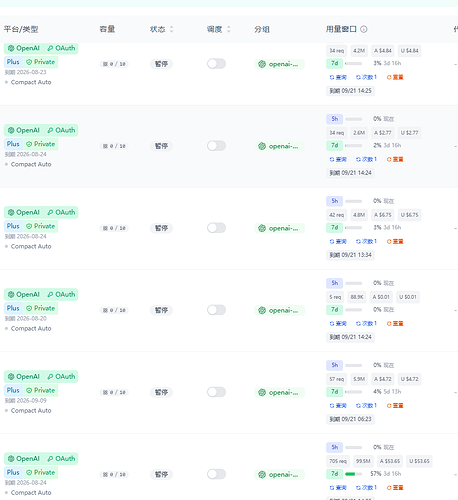Click the info icon beside 用量窗口 header

(364, 29)
